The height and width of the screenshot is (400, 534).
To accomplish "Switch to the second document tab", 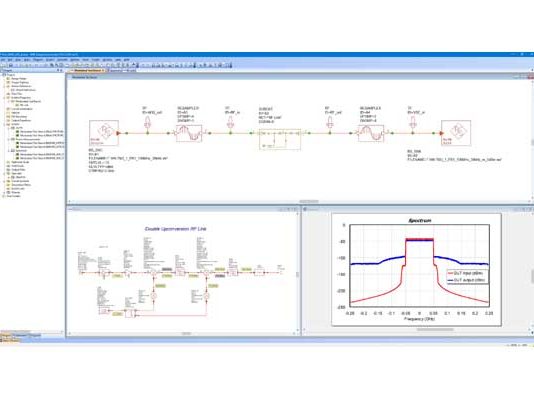I will 122,70.
